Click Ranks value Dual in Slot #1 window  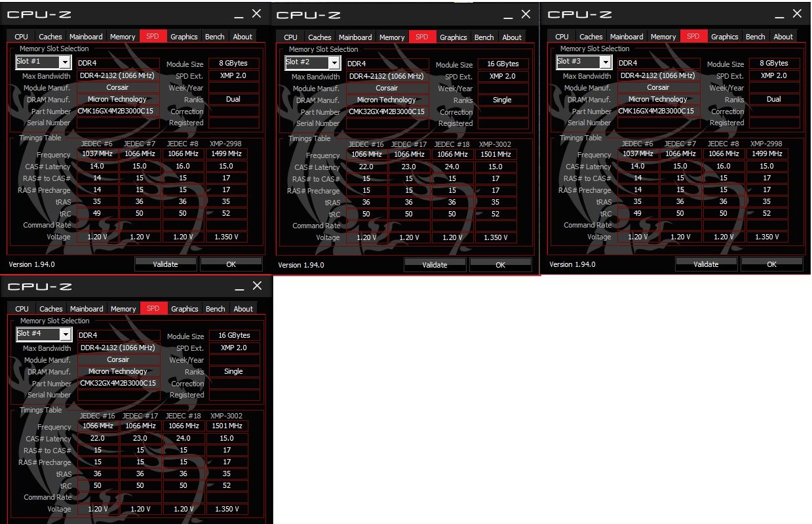pos(234,99)
